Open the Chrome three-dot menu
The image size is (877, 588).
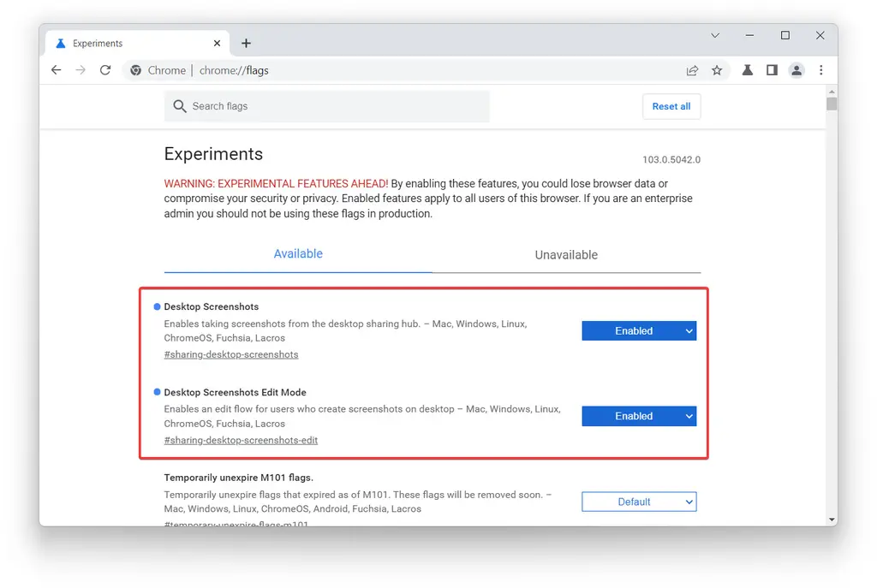pos(821,70)
